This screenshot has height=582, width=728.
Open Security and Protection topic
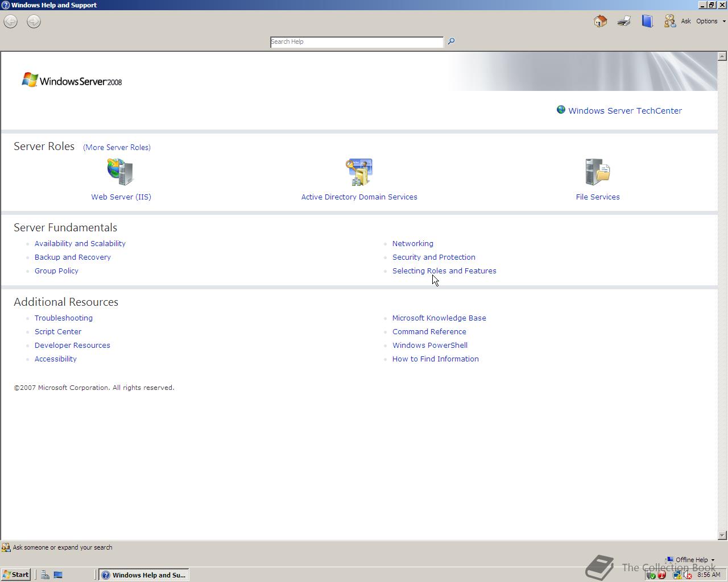point(434,257)
